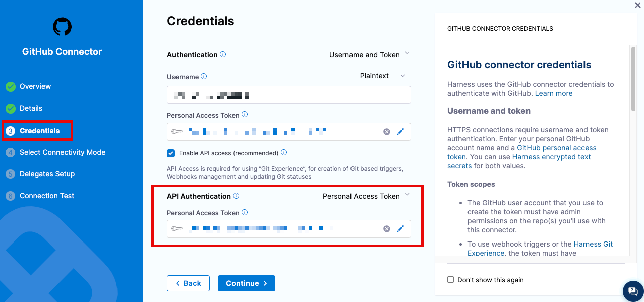Check Don't show this again
Viewport: 644px width, 302px height.
pyautogui.click(x=451, y=280)
